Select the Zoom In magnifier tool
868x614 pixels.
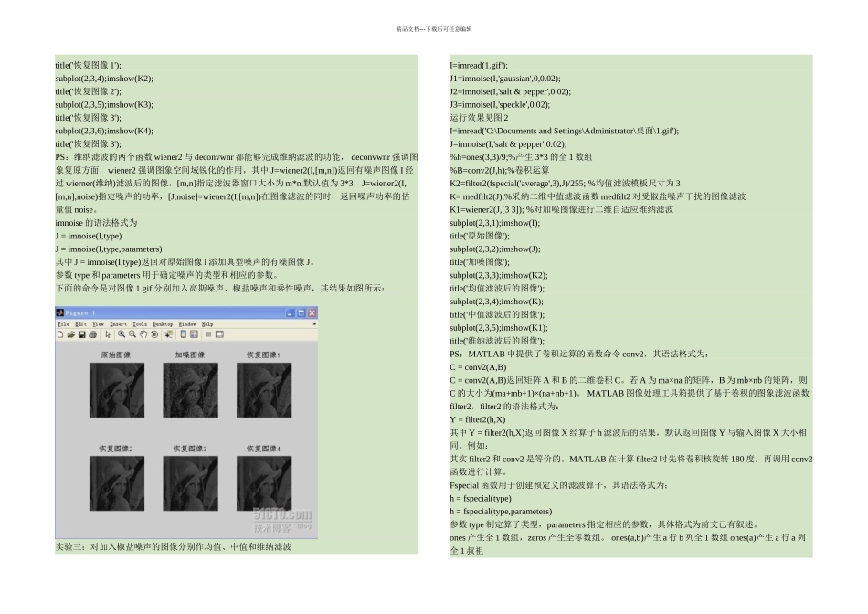pyautogui.click(x=122, y=334)
